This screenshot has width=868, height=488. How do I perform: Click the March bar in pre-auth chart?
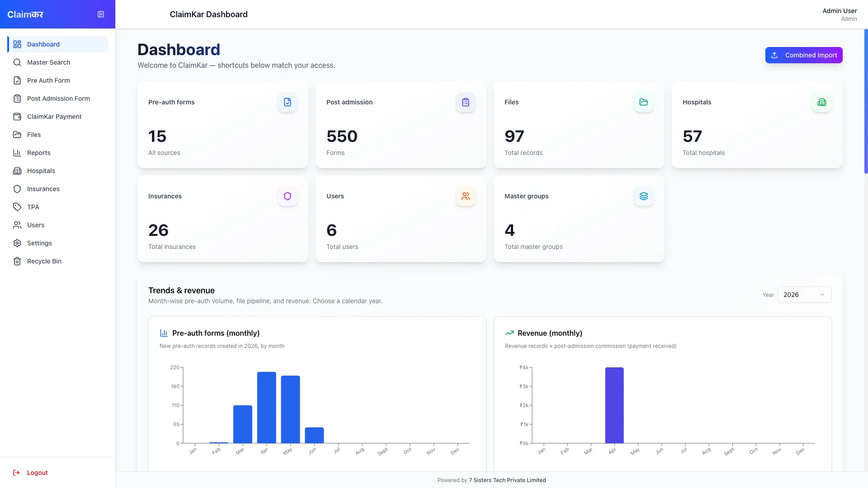click(x=243, y=424)
